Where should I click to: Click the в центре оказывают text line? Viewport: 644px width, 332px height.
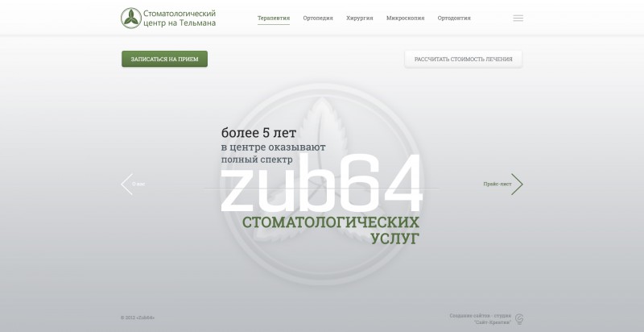click(273, 147)
